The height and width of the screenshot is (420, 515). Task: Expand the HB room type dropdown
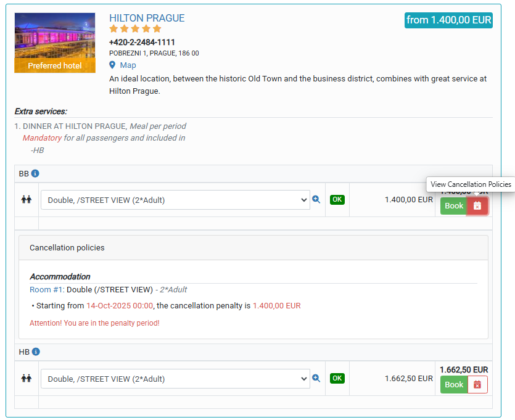175,379
